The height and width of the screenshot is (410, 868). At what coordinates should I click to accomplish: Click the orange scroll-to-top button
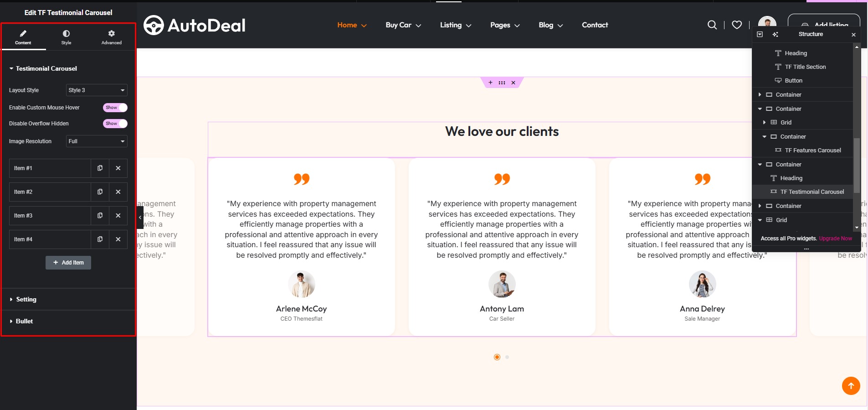[x=851, y=386]
